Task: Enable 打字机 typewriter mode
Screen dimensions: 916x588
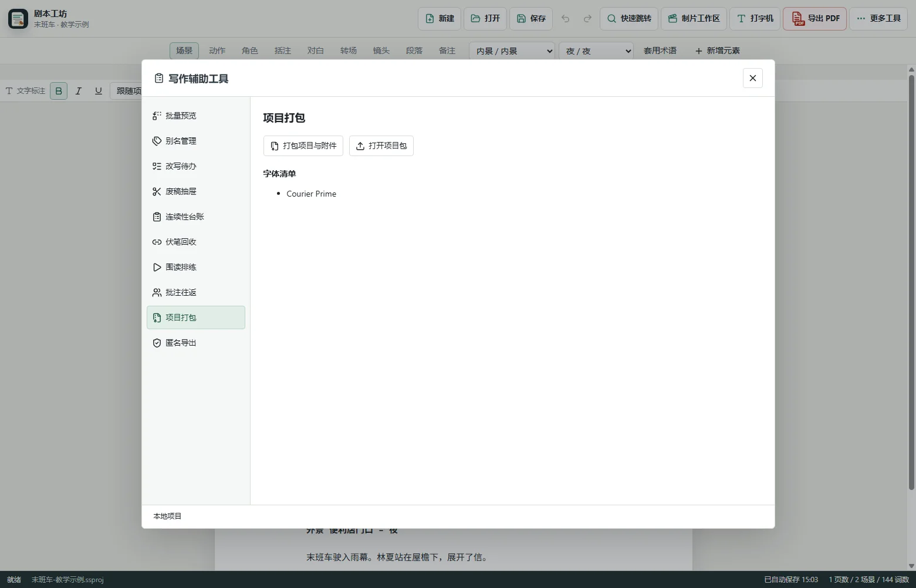Action: (x=755, y=19)
